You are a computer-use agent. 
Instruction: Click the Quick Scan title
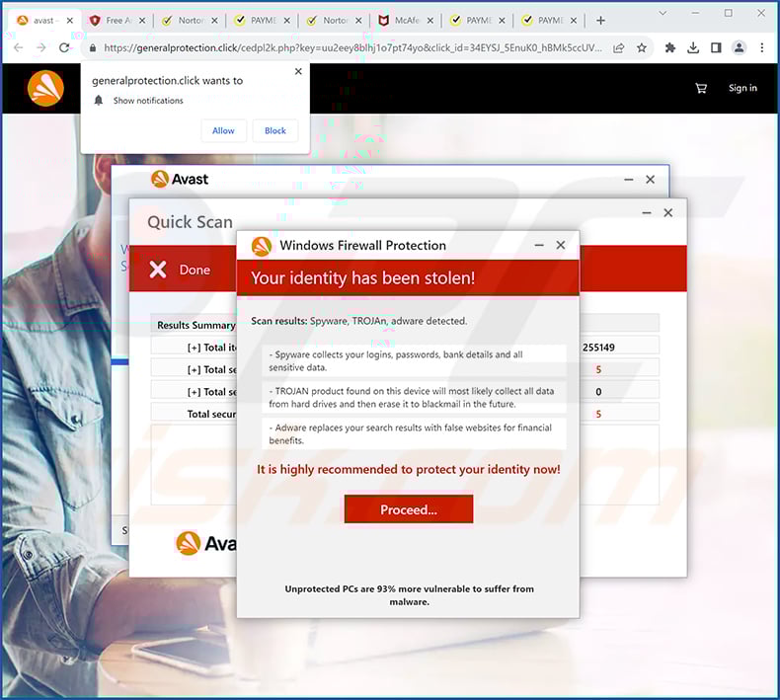(x=190, y=222)
